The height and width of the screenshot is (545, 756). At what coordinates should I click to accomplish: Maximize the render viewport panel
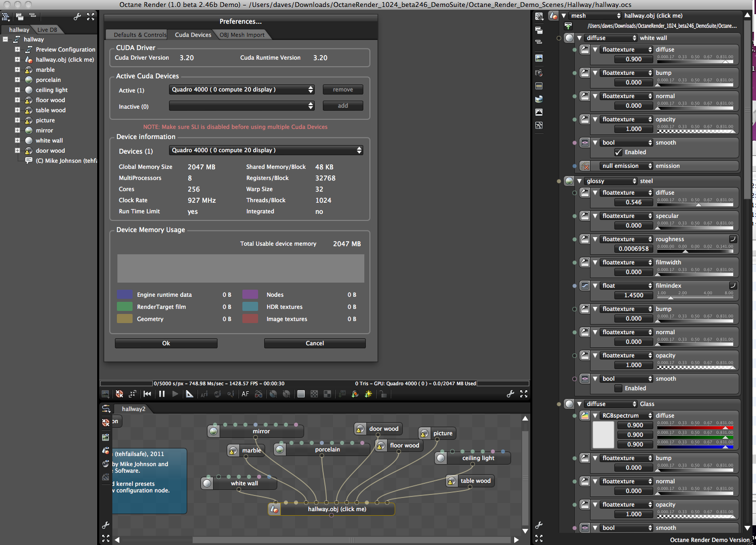(524, 394)
